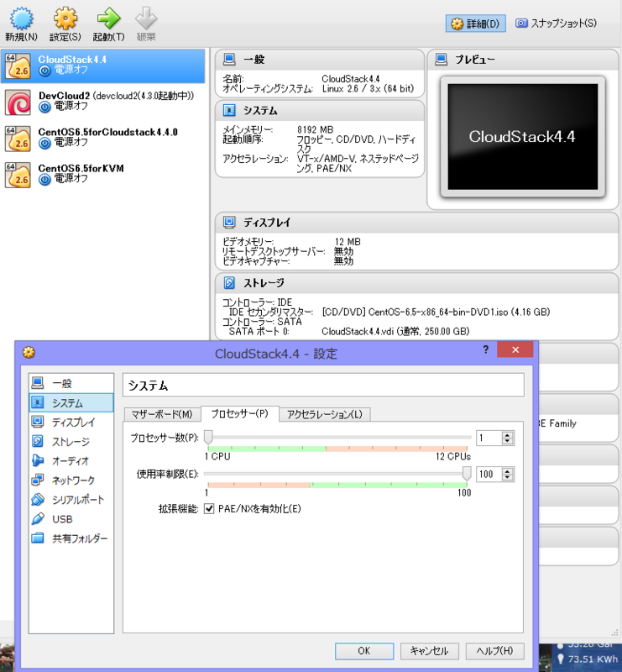
Task: Switch to マザーボード(M) tab
Action: pyautogui.click(x=162, y=414)
